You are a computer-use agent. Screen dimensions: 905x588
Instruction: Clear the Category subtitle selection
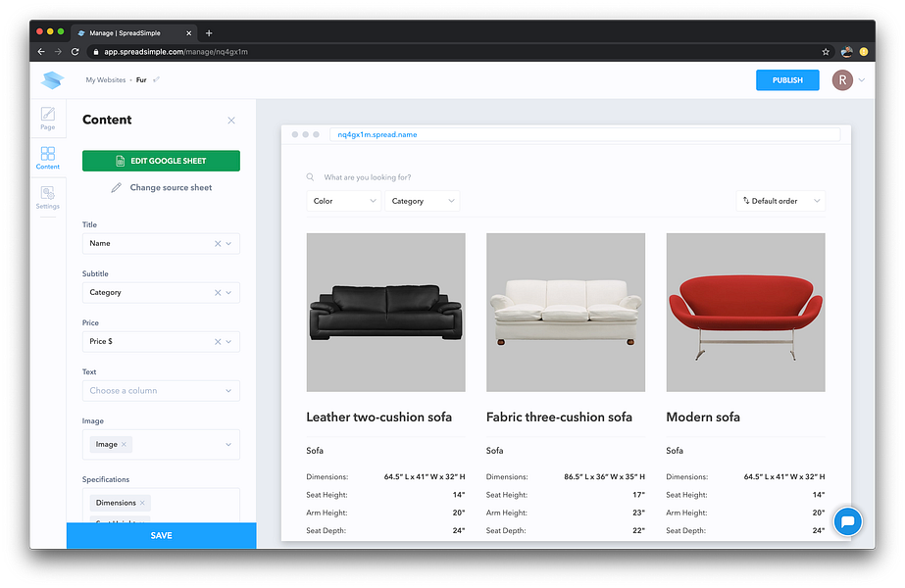click(x=218, y=293)
